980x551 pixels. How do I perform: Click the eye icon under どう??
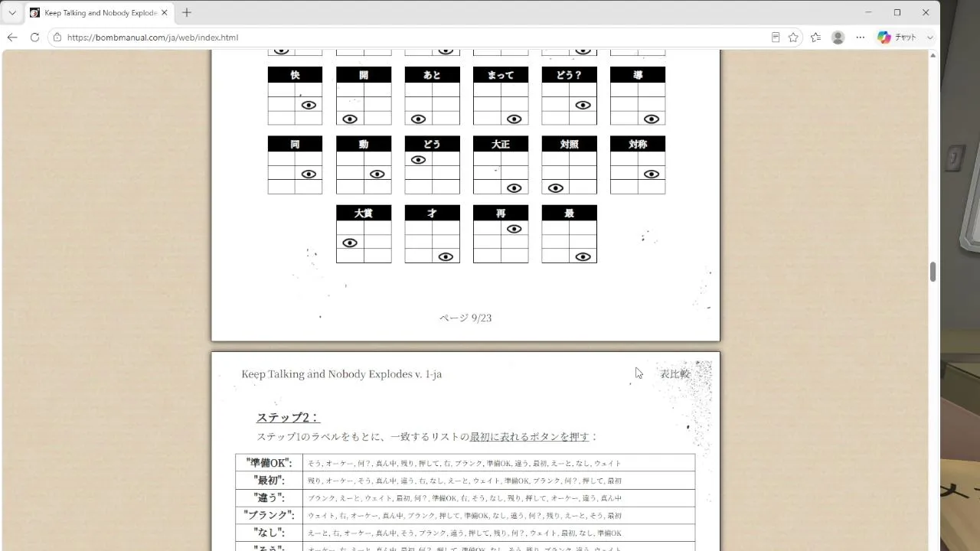click(x=583, y=105)
